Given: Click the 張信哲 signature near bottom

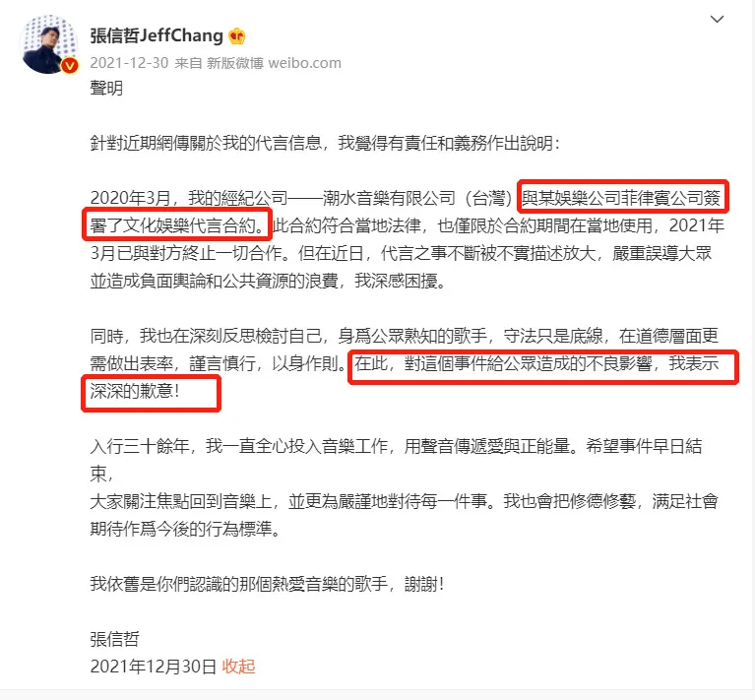Looking at the screenshot, I should pos(114,639).
